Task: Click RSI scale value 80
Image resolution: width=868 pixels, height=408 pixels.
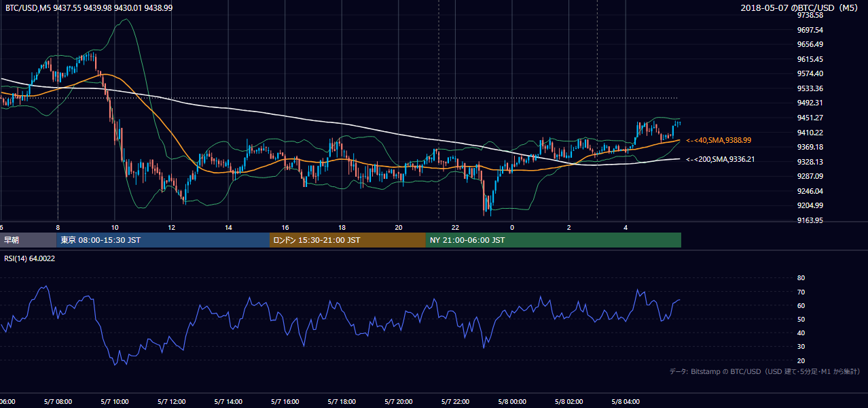Action: pyautogui.click(x=801, y=278)
